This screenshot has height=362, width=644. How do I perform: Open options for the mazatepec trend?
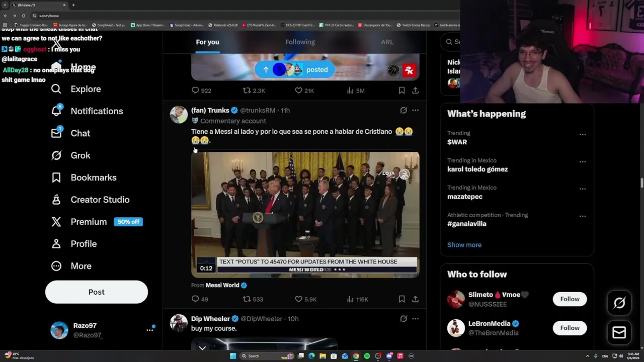point(582,189)
